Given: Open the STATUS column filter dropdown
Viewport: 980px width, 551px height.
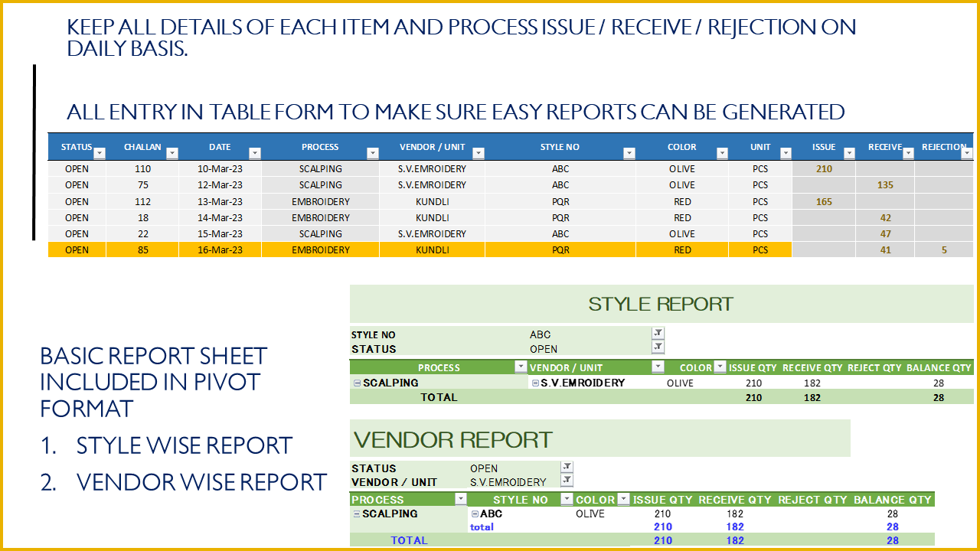Looking at the screenshot, I should [99, 153].
